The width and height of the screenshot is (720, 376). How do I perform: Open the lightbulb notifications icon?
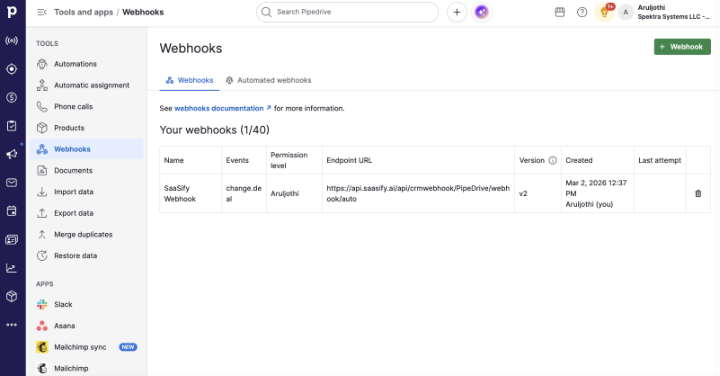click(604, 12)
